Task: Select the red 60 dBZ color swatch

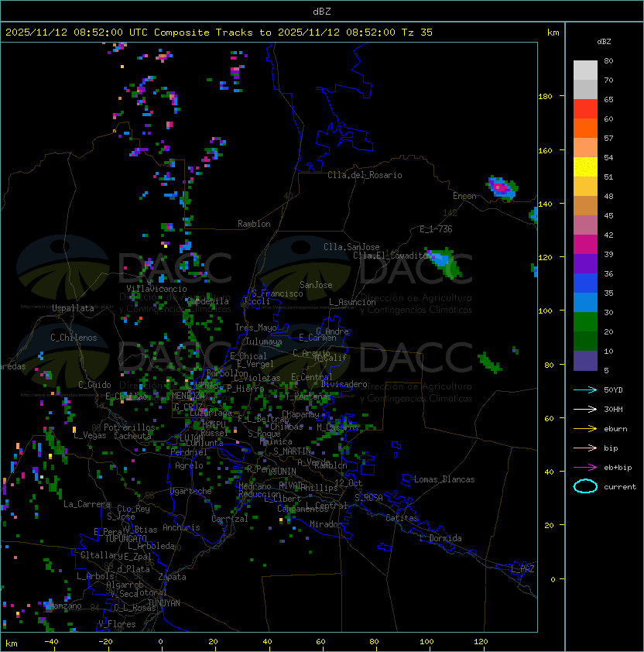Action: tap(585, 109)
